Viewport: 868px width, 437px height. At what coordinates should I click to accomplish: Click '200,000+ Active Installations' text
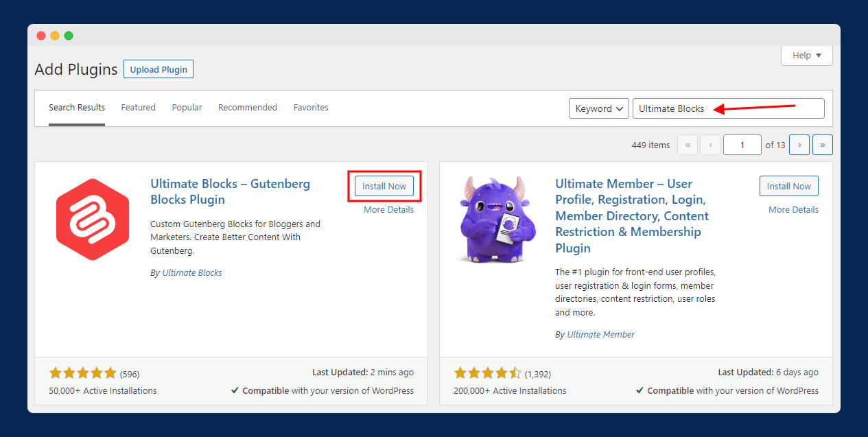click(x=510, y=391)
